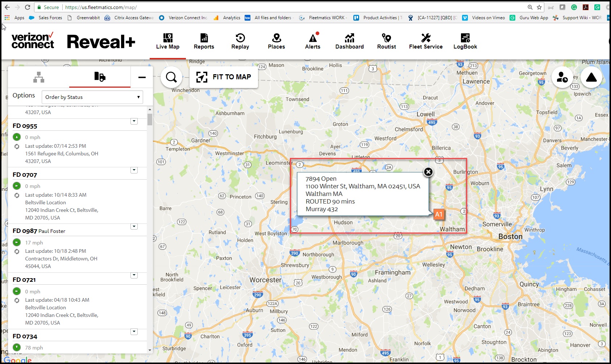Expand the FD 0721 options arrow
Image resolution: width=611 pixels, height=364 pixels.
[134, 275]
